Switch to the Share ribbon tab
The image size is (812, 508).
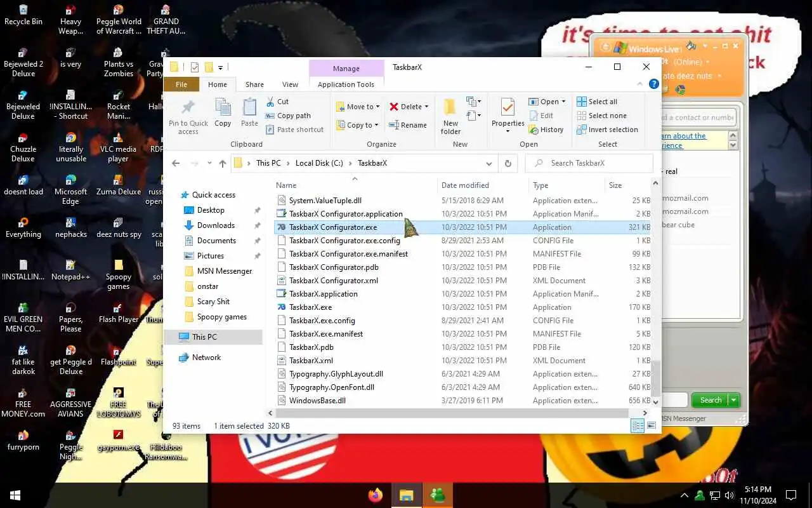pyautogui.click(x=254, y=84)
